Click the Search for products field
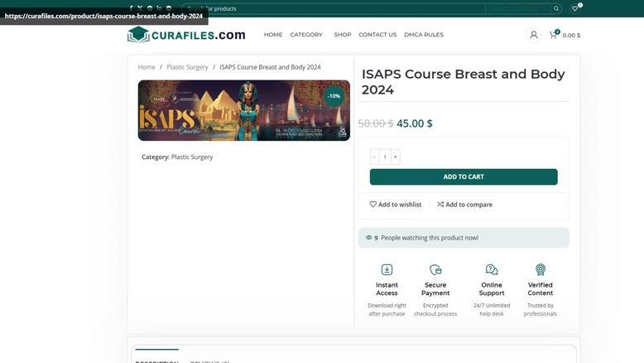The height and width of the screenshot is (363, 644). [334, 8]
